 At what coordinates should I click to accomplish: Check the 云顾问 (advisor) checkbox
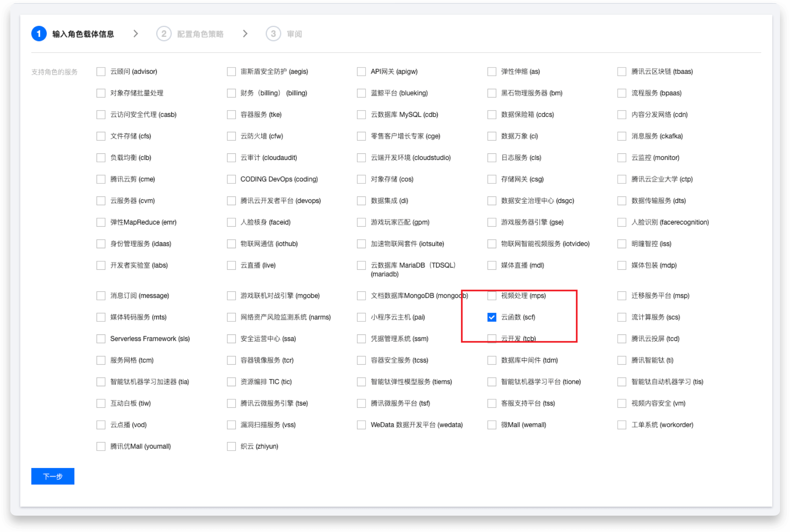point(101,71)
